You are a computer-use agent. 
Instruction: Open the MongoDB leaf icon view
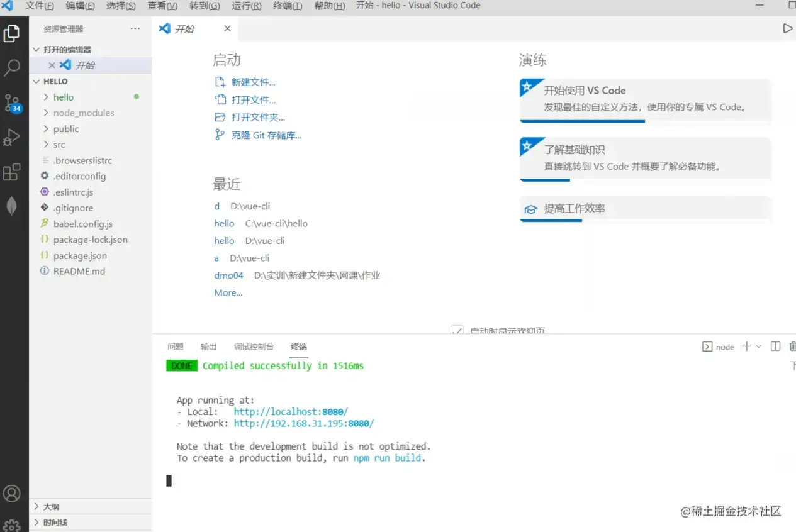(x=11, y=206)
